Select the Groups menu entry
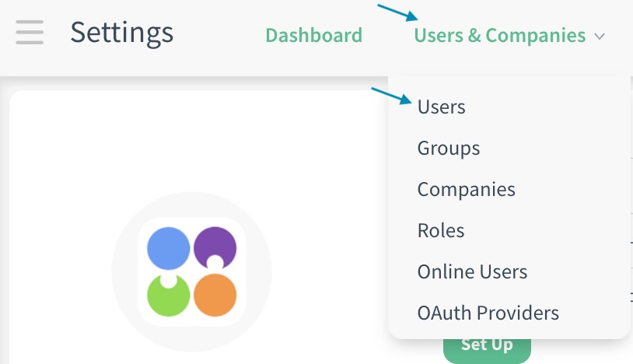Image resolution: width=633 pixels, height=364 pixels. 448,148
